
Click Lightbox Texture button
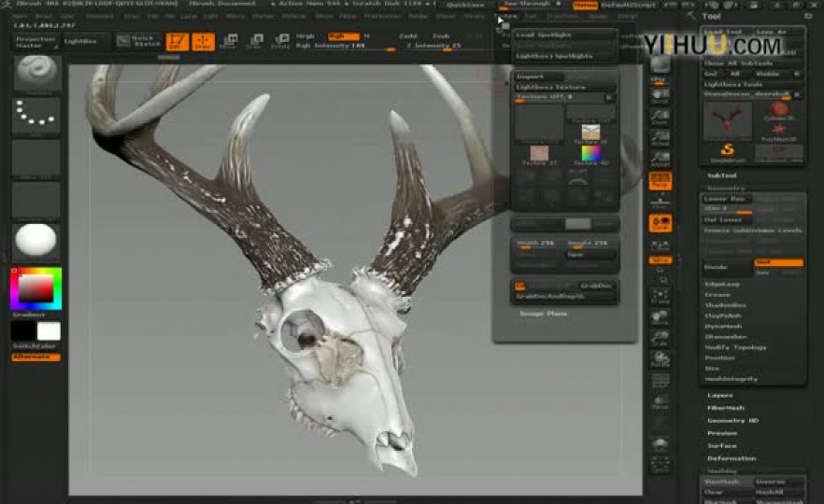point(564,87)
